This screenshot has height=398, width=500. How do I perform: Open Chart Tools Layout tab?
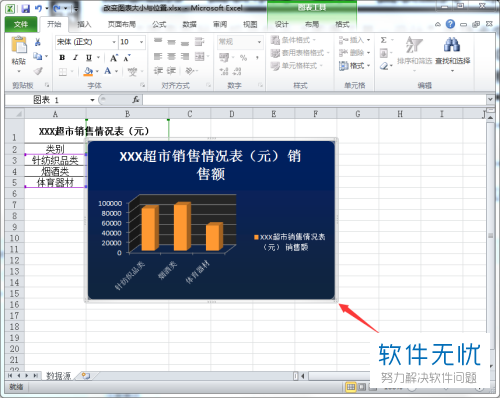(312, 24)
